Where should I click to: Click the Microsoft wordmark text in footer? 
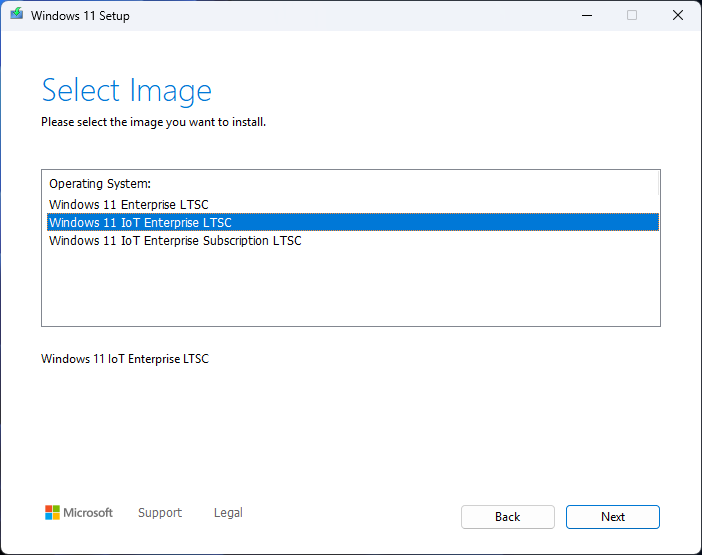(x=88, y=513)
